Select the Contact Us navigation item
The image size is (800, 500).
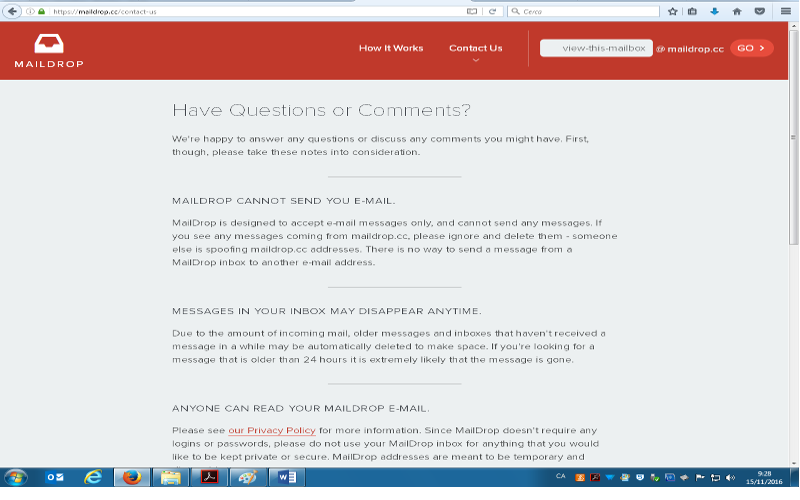(x=475, y=48)
